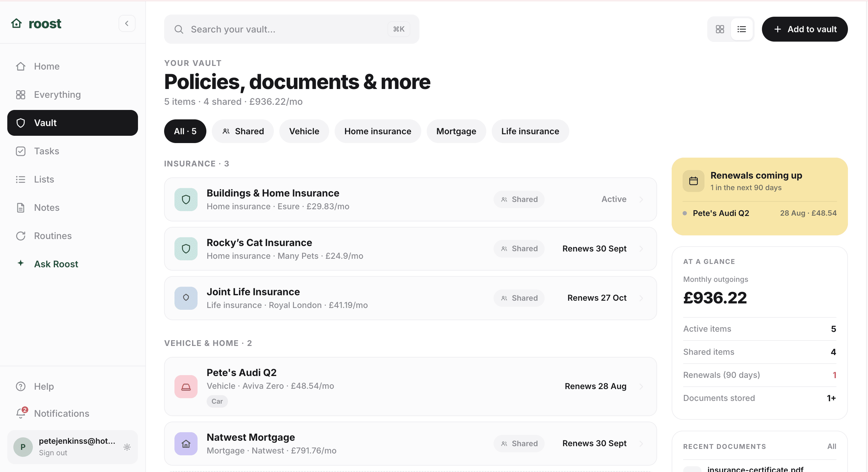This screenshot has width=868, height=472.
Task: Expand Pete's Audi Q2 row chevron
Action: tap(641, 386)
